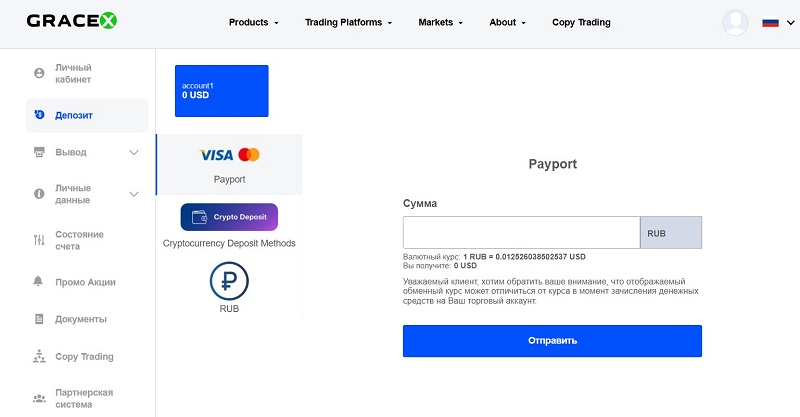800x417 pixels.
Task: Open the About menu
Action: point(508,22)
